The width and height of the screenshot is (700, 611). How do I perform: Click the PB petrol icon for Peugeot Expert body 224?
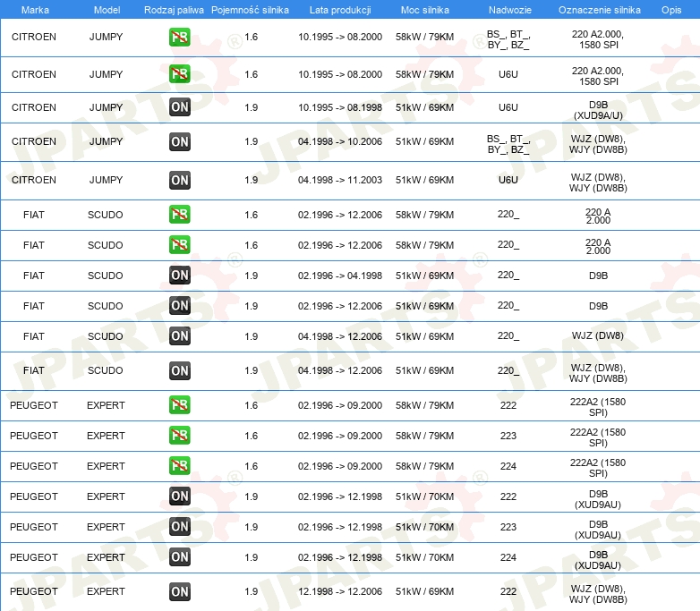(x=180, y=466)
